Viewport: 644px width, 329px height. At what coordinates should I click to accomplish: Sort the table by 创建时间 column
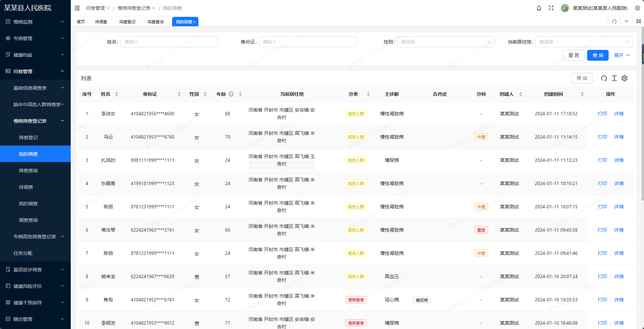click(x=582, y=94)
